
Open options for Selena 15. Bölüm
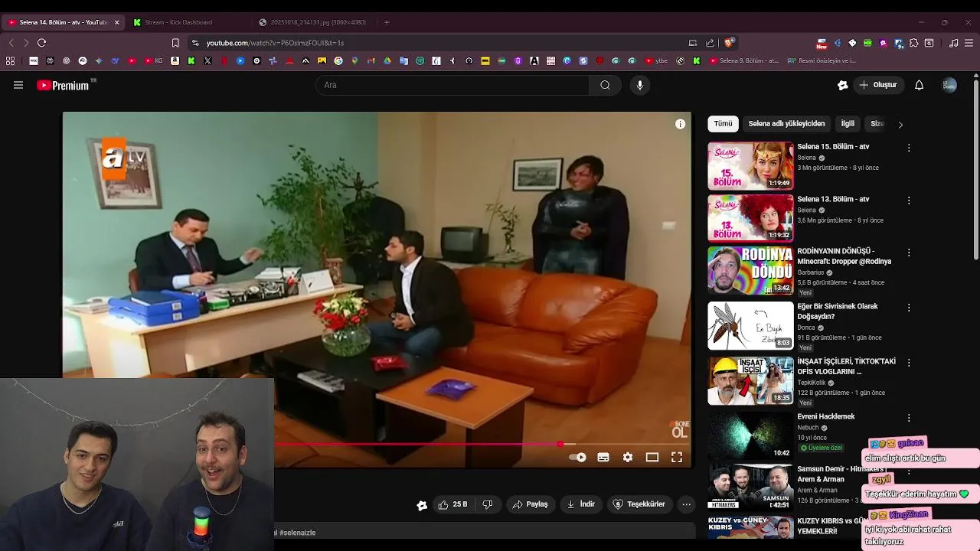click(x=909, y=148)
